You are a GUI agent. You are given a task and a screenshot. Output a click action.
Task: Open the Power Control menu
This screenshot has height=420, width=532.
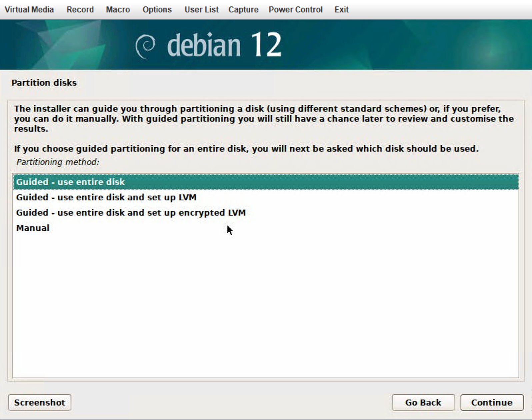pos(295,9)
